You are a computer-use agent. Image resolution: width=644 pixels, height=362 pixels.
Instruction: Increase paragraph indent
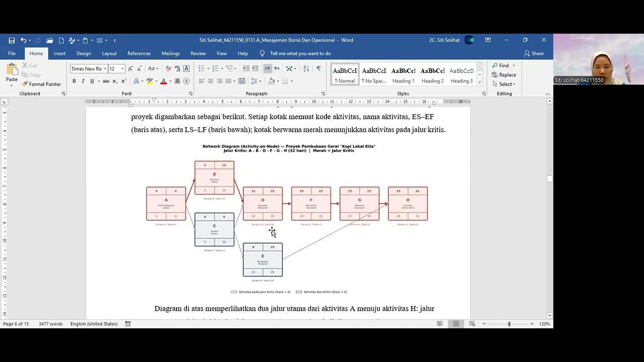(x=255, y=68)
